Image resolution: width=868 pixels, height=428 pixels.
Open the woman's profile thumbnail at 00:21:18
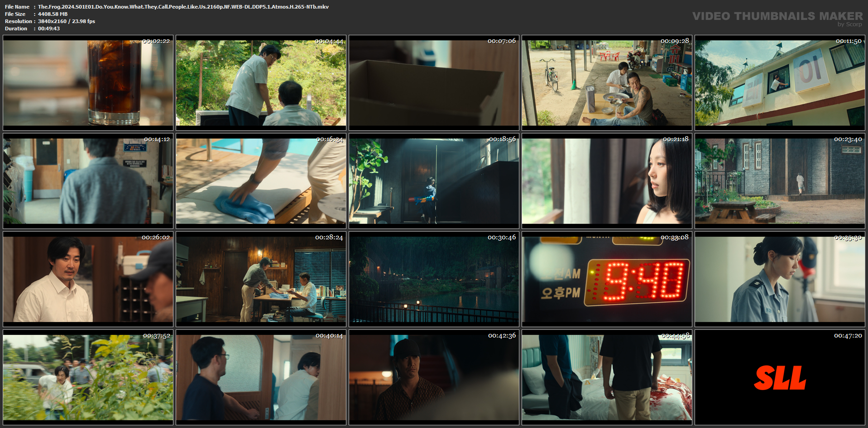pos(607,181)
